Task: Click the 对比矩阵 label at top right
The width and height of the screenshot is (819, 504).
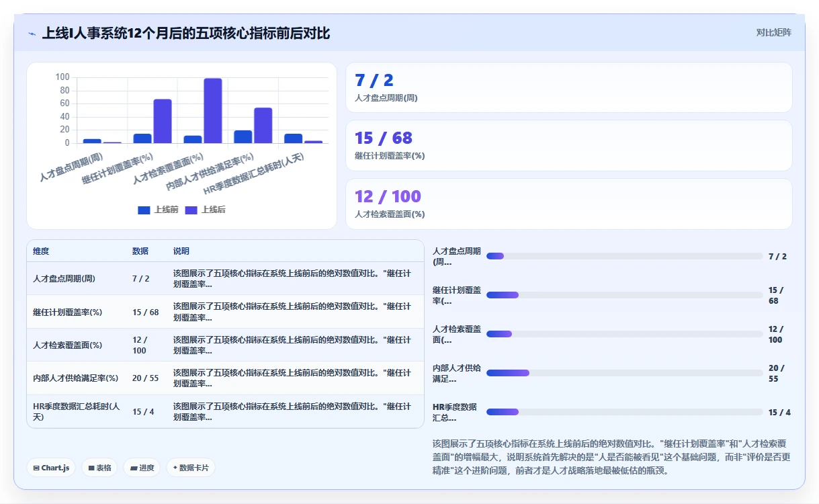Action: point(773,32)
